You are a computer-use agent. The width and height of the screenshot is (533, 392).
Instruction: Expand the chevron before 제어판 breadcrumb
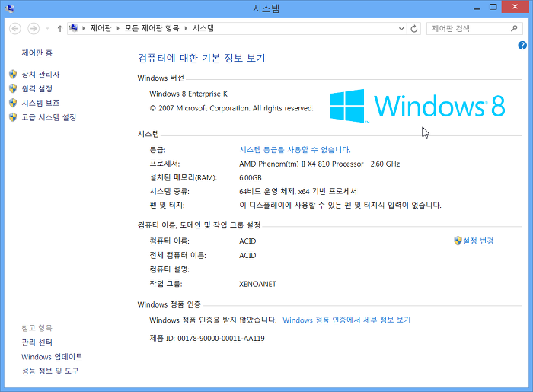(x=84, y=28)
